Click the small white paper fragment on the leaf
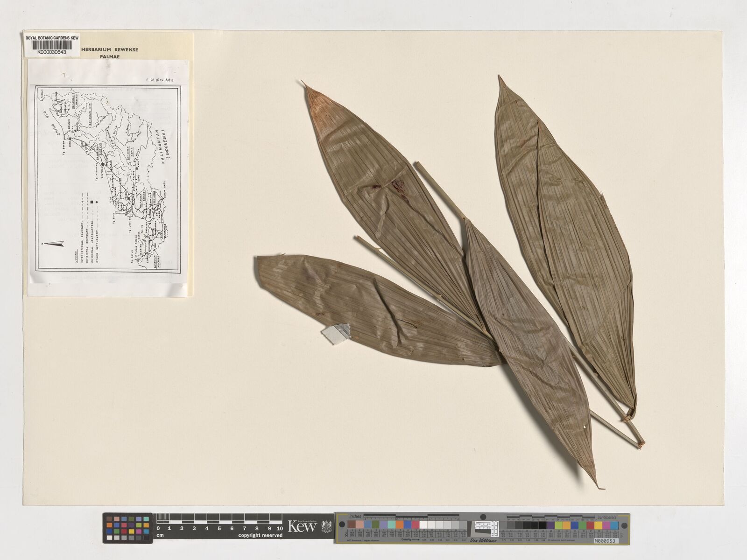 pos(336,333)
